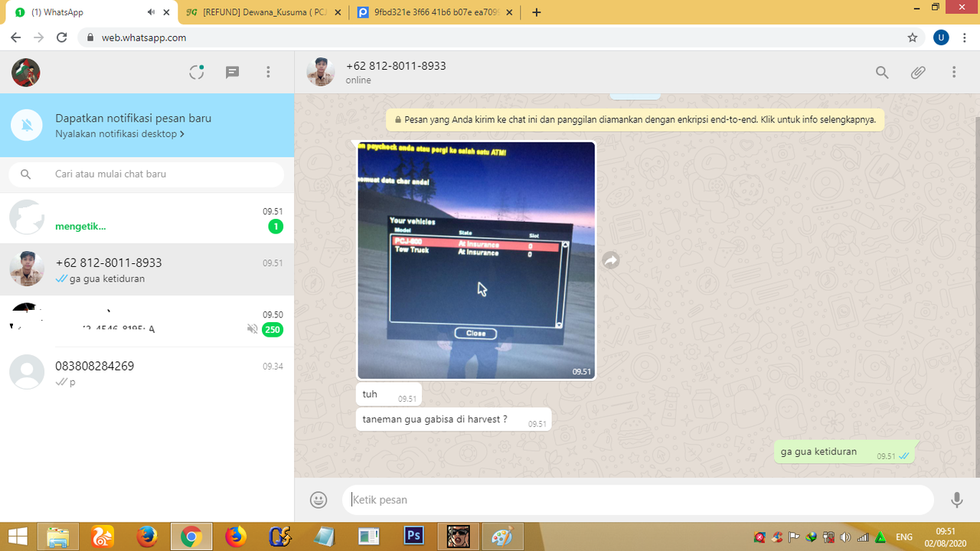This screenshot has width=980, height=551.
Task: Click the Google Chrome taskbar icon
Action: click(191, 536)
